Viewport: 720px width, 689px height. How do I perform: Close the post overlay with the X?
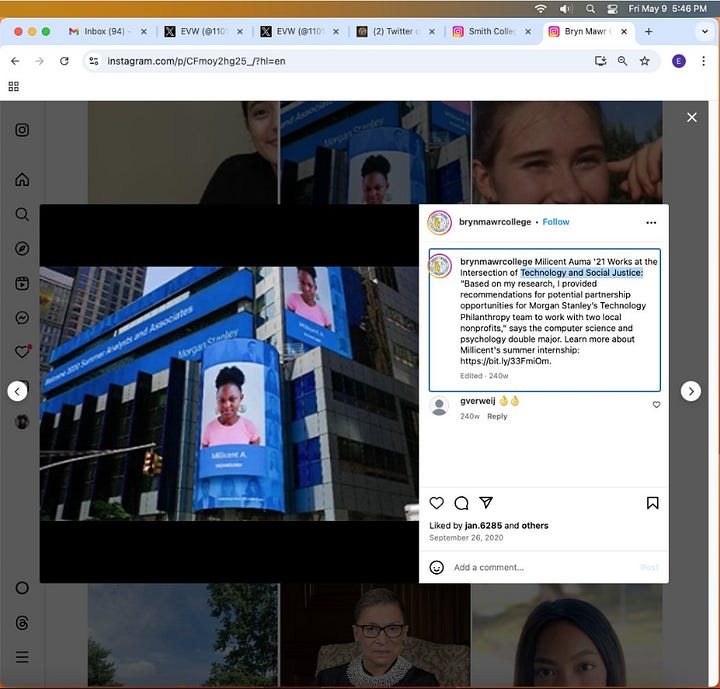(692, 118)
